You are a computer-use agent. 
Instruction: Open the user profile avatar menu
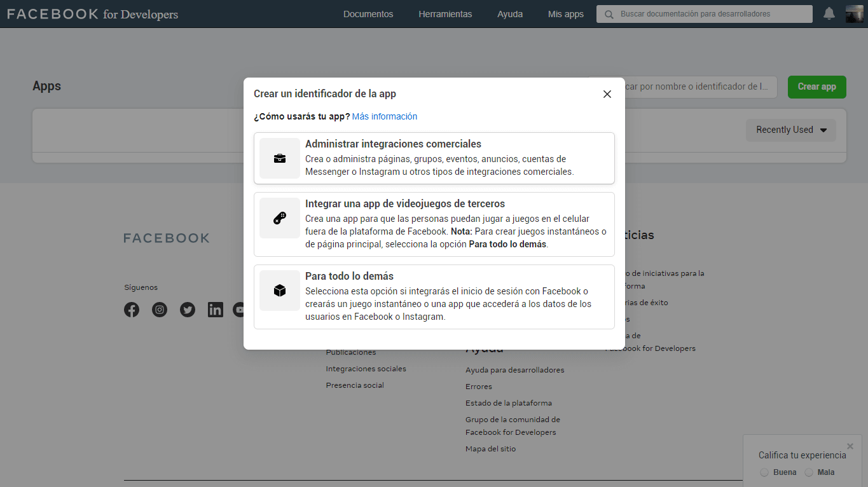pyautogui.click(x=854, y=13)
